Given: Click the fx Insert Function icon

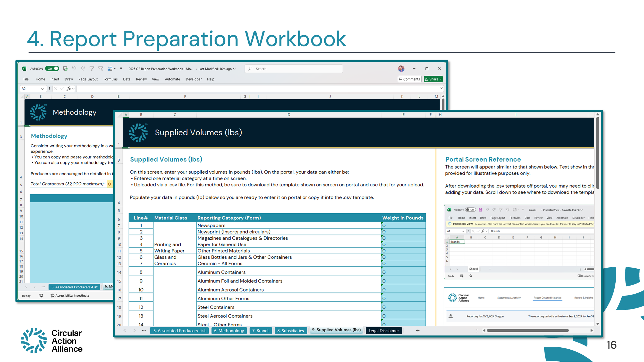Looking at the screenshot, I should click(69, 89).
